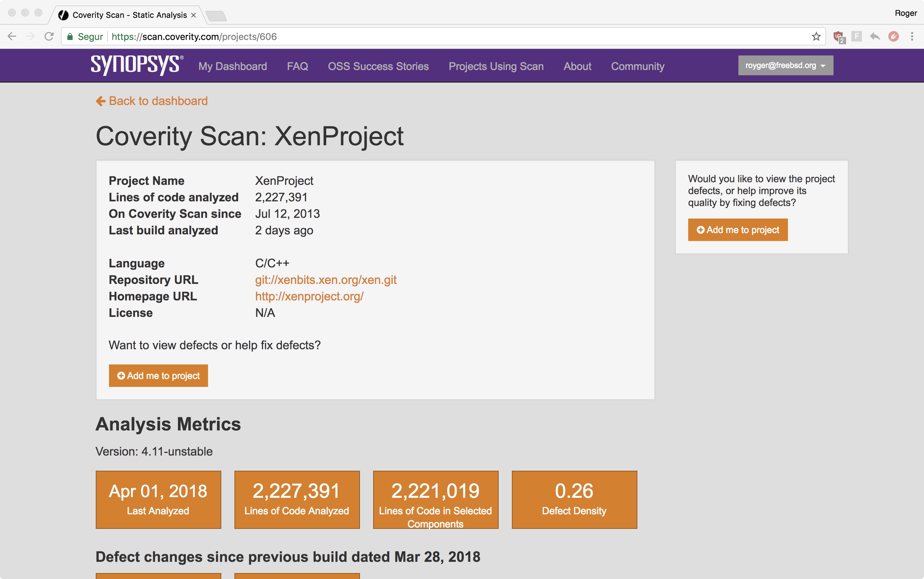Screen dimensions: 924x579
Task: Click the secure padlock icon
Action: point(70,37)
